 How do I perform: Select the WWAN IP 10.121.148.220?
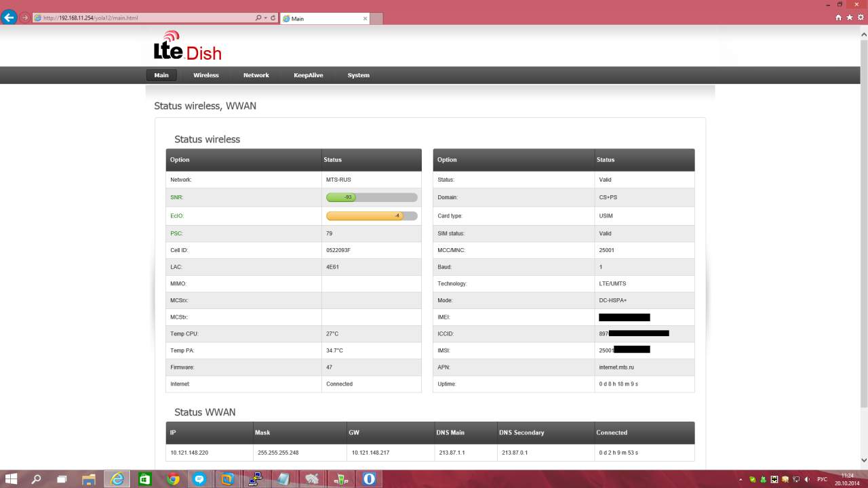pos(189,453)
